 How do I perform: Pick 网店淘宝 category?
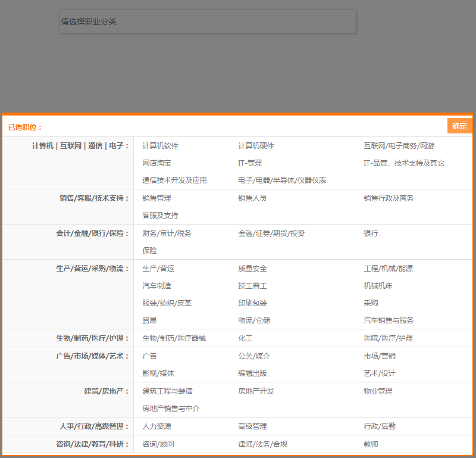[x=156, y=163]
